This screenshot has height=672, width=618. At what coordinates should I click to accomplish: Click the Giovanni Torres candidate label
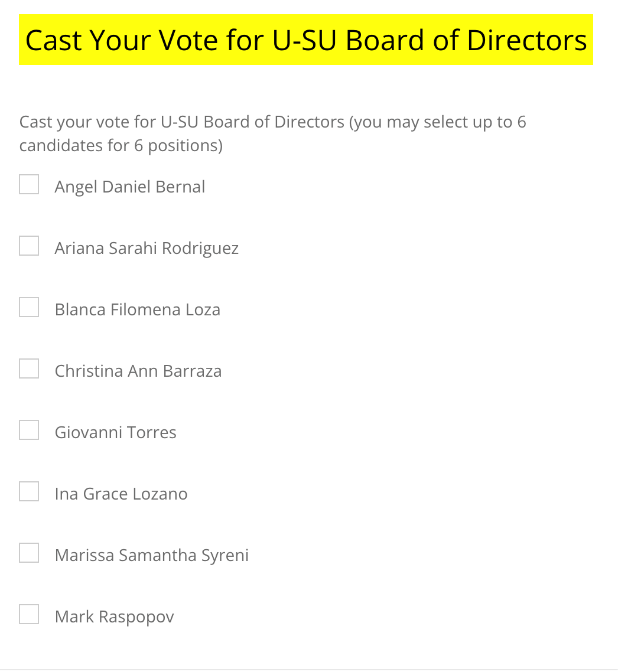tap(116, 432)
